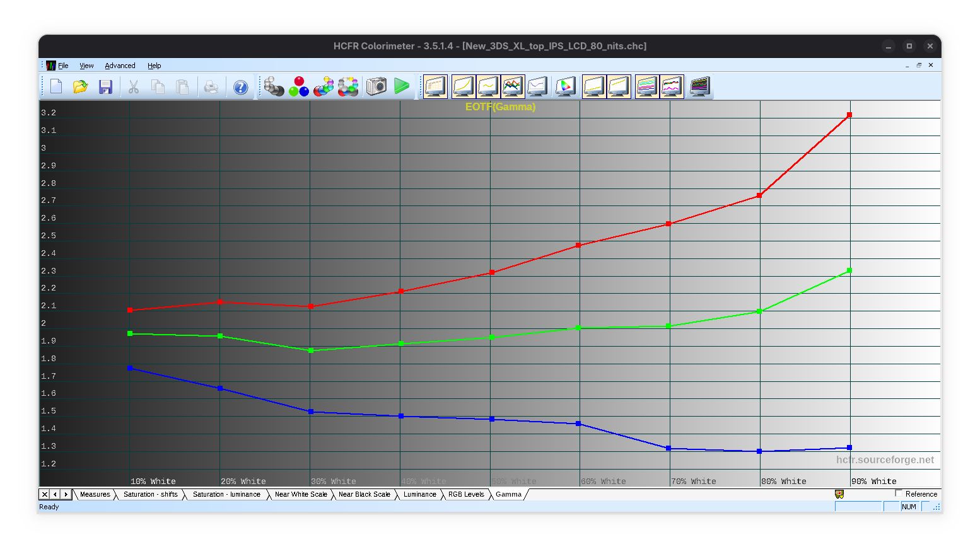Measure primaries with red-green-blue spheres icon
Image resolution: width=980 pixels, height=554 pixels.
click(299, 87)
